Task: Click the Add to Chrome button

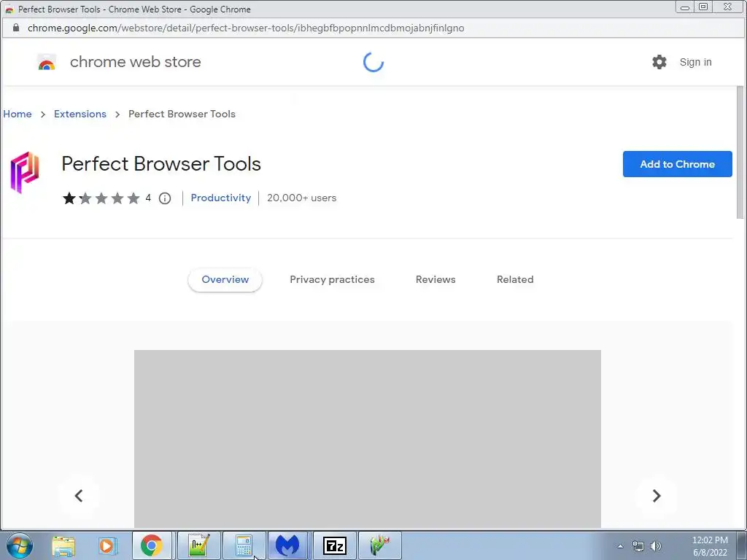Action: [x=678, y=164]
